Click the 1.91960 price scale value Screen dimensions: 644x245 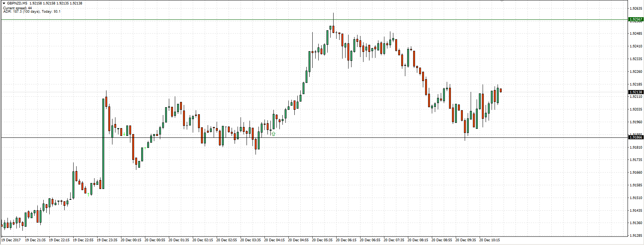click(x=636, y=122)
